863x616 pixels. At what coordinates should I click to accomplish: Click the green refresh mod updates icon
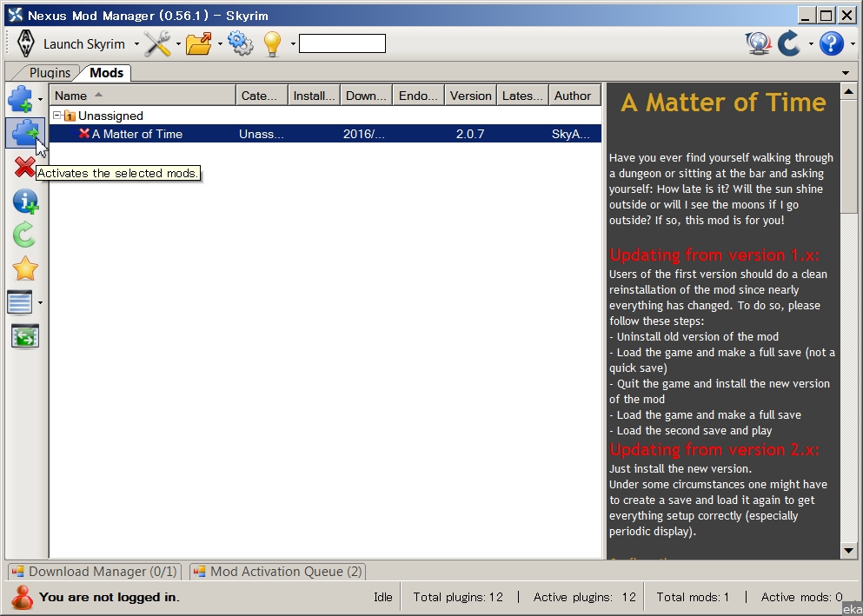click(24, 235)
